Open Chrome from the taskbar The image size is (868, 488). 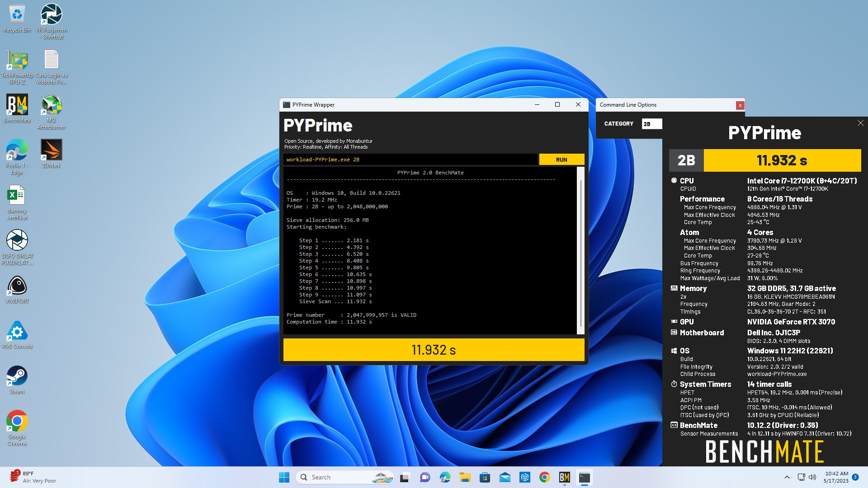[544, 477]
